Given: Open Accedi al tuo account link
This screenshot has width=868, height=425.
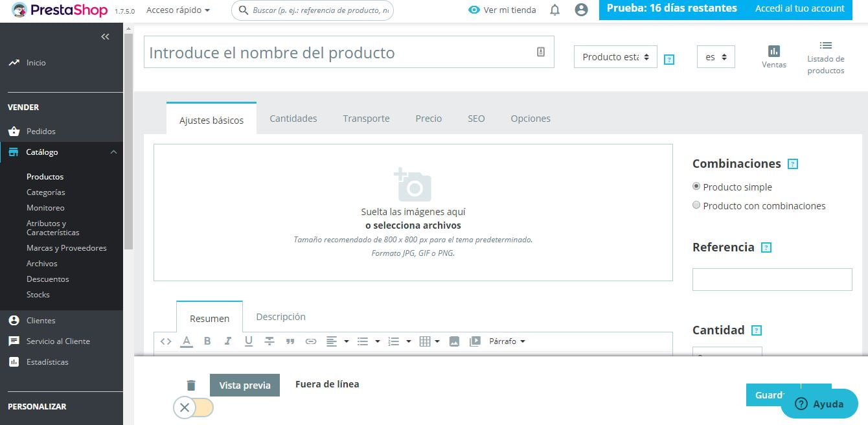Looking at the screenshot, I should [x=800, y=9].
